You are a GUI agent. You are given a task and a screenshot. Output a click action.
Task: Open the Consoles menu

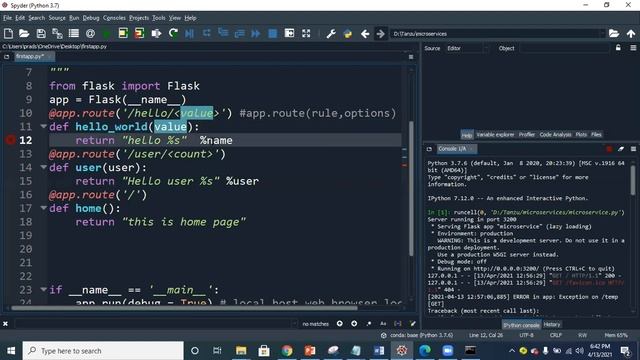[114, 18]
